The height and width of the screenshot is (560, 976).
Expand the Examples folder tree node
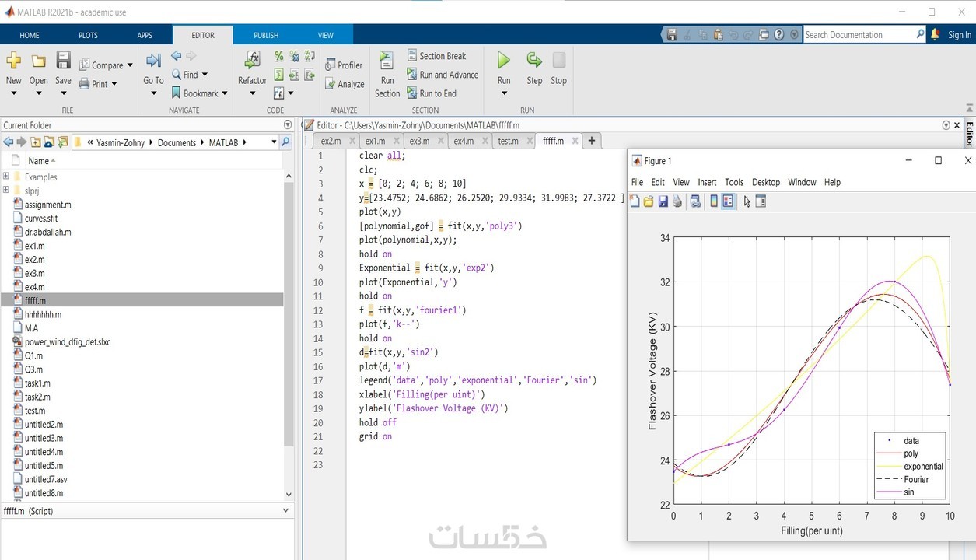pyautogui.click(x=6, y=177)
